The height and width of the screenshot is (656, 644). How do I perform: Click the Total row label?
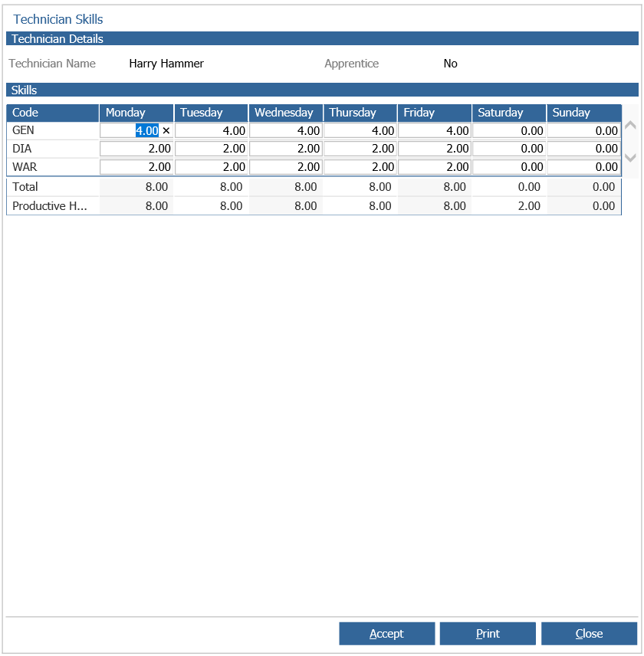tap(26, 186)
